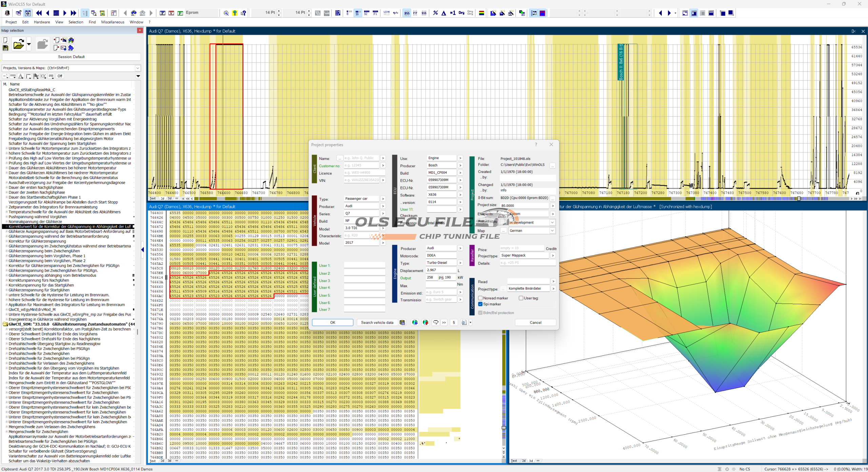
Task: Uncheck the Spi marker checkbox
Action: [x=480, y=304]
